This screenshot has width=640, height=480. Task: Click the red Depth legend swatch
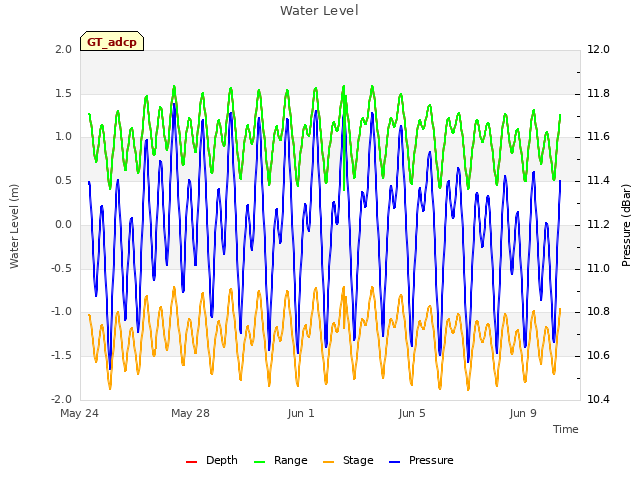click(191, 462)
